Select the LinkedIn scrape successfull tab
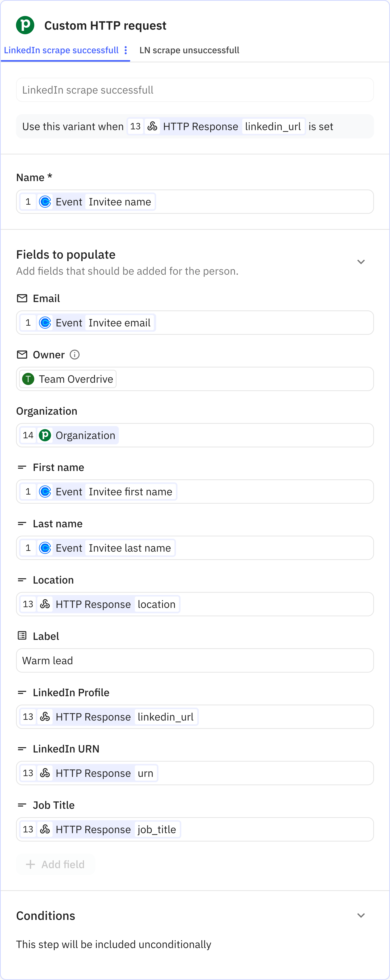 [62, 50]
